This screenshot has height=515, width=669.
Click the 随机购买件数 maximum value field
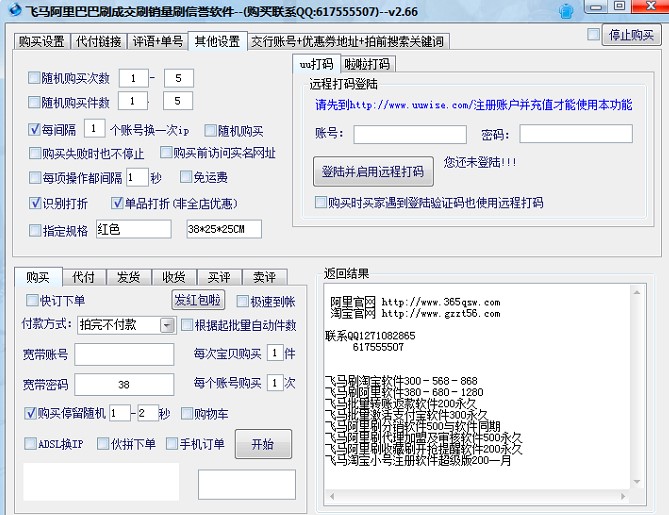(177, 101)
